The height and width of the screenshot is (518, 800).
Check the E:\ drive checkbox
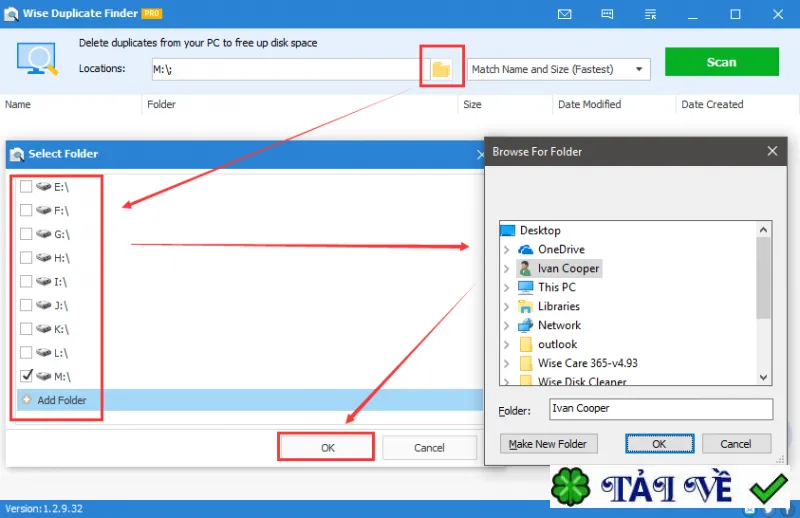pos(26,186)
